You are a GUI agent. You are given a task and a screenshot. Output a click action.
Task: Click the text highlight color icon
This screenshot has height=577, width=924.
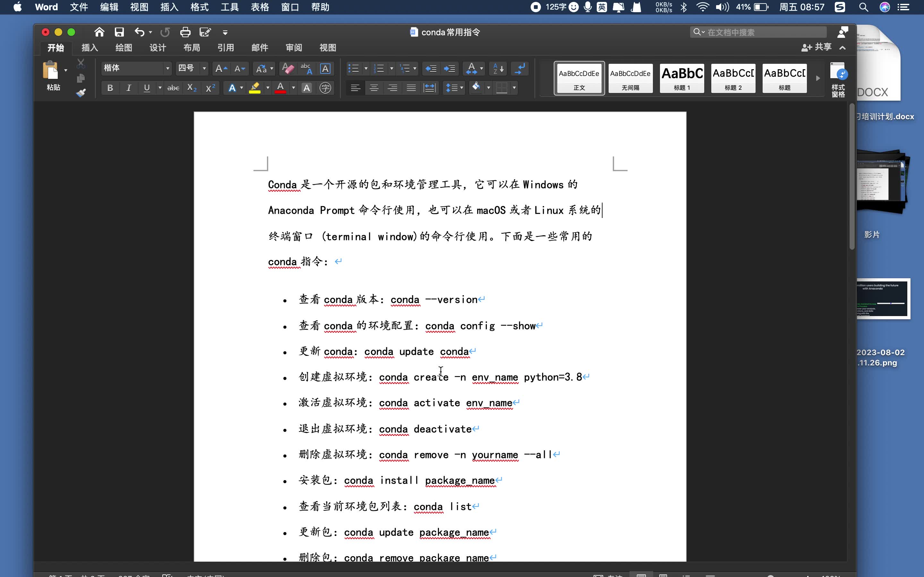point(255,88)
